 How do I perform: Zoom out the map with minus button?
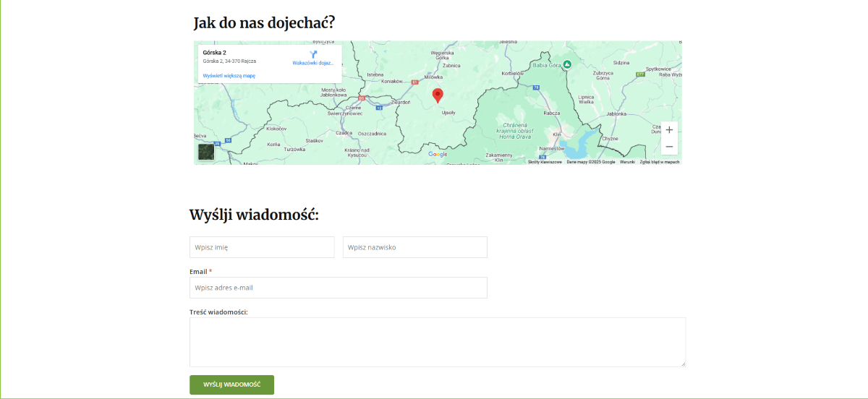tap(669, 147)
